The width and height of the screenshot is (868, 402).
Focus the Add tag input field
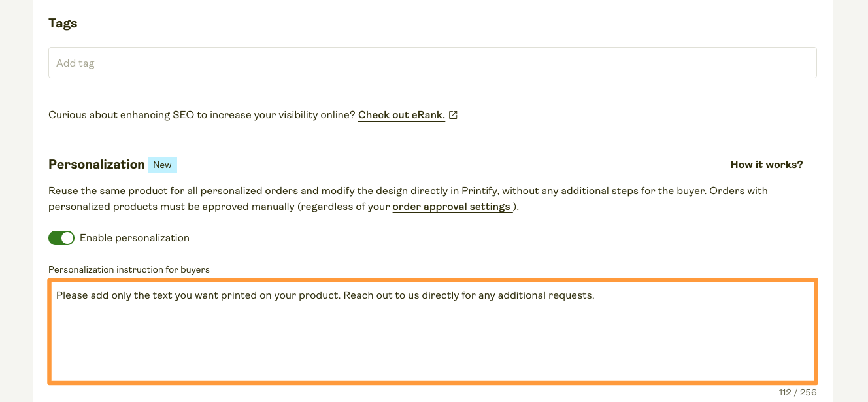[x=431, y=62]
